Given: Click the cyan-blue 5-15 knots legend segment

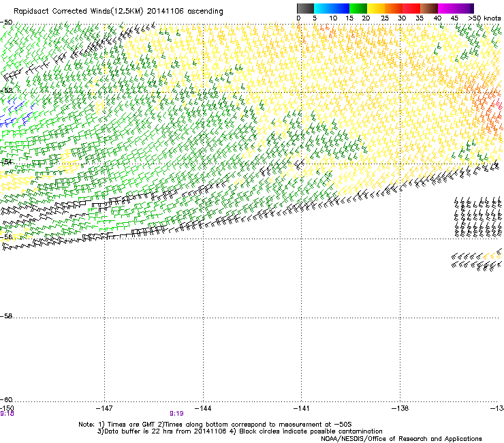Looking at the screenshot, I should 332,8.
